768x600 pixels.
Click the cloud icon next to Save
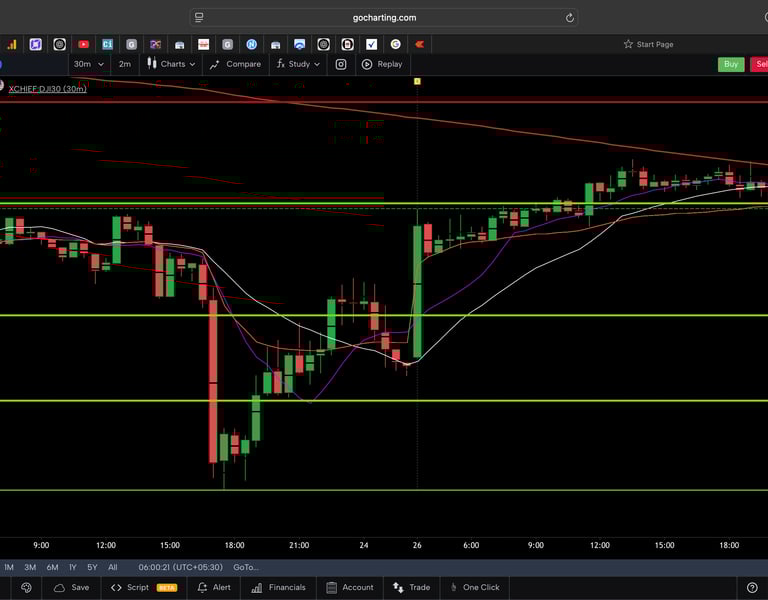[x=59, y=587]
